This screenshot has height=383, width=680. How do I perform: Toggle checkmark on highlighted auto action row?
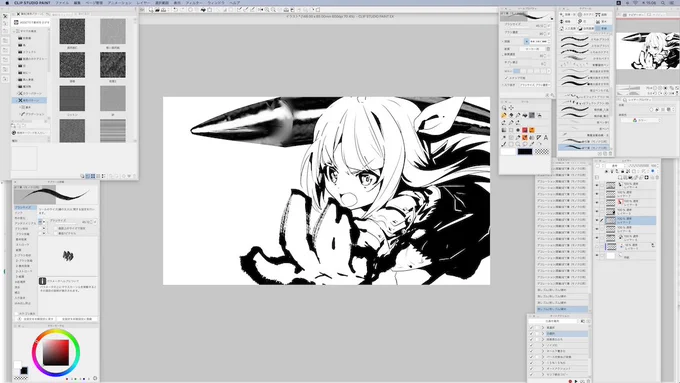(531, 334)
